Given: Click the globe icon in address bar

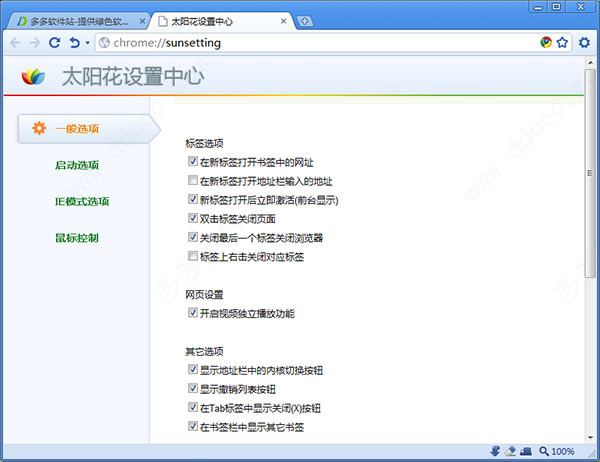Looking at the screenshot, I should coord(104,42).
